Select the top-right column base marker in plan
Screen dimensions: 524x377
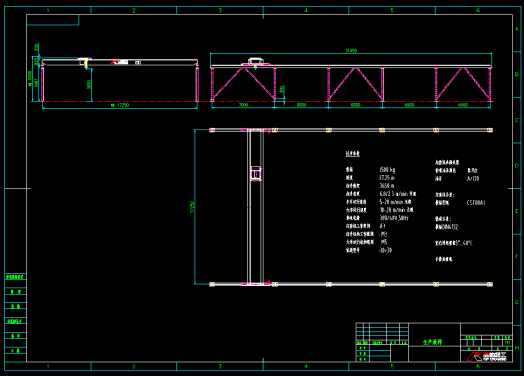coord(490,130)
